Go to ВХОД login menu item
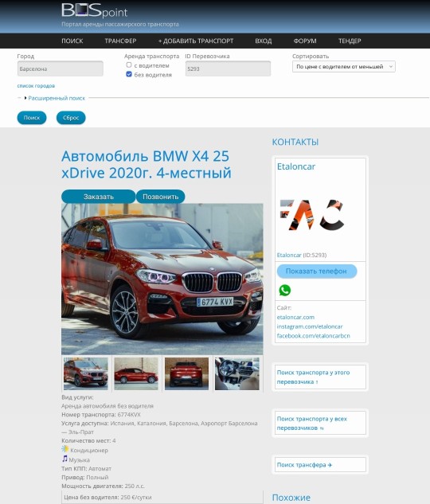 coord(264,41)
